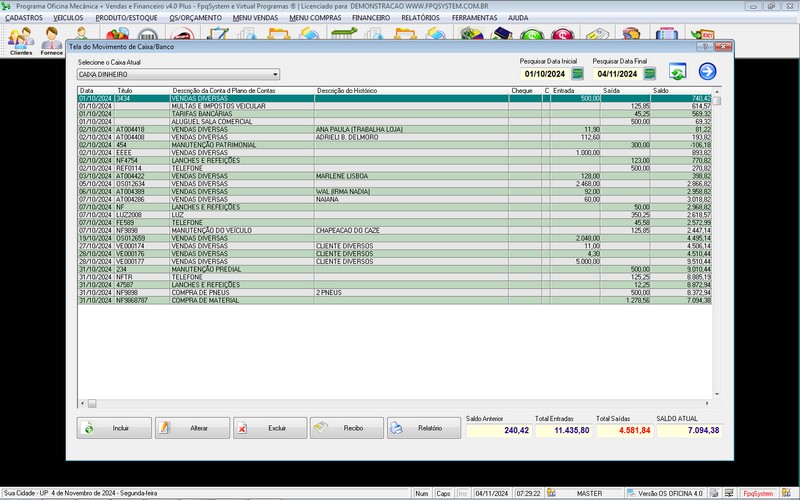
Task: Open calendar picker for Data Final
Action: [x=650, y=73]
